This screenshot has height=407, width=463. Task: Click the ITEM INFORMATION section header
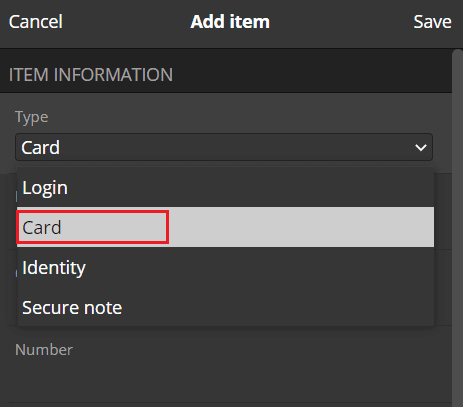click(91, 74)
